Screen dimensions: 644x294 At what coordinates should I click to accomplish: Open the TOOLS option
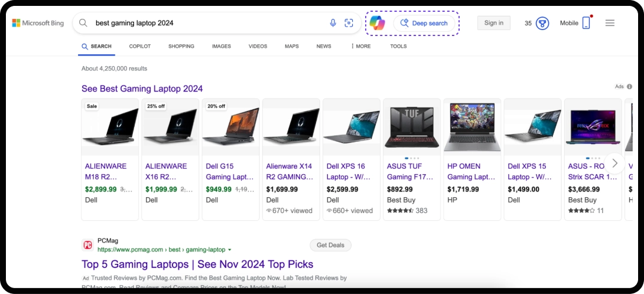click(398, 47)
